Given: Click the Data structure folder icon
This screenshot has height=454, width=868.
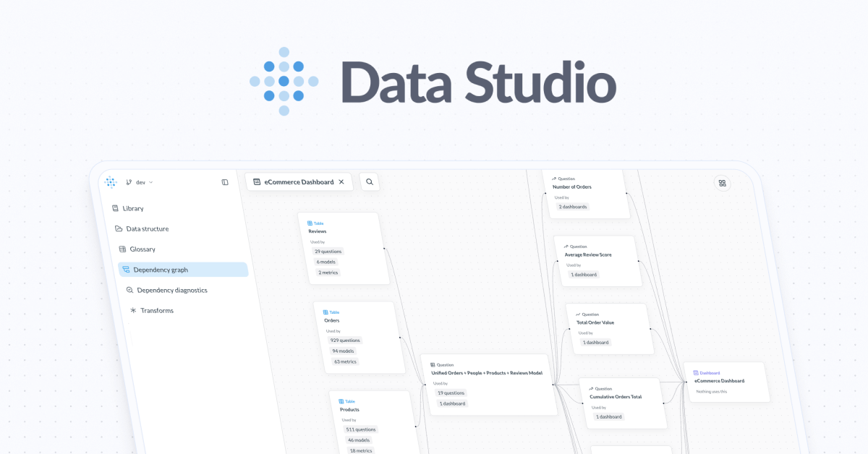Looking at the screenshot, I should tap(119, 228).
